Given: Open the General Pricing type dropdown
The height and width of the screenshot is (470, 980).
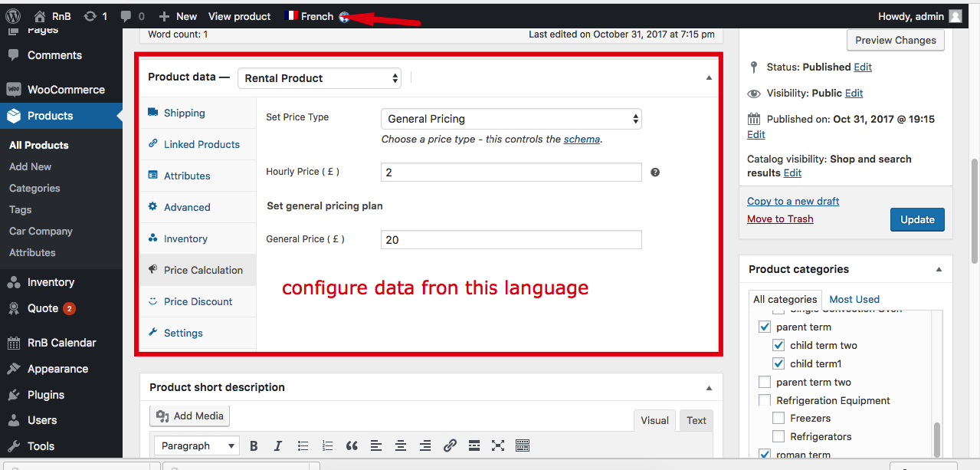Looking at the screenshot, I should coord(511,119).
